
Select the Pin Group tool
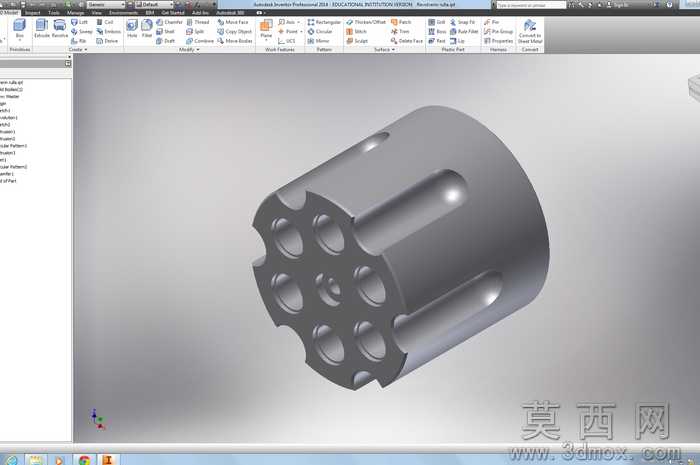[x=499, y=32]
